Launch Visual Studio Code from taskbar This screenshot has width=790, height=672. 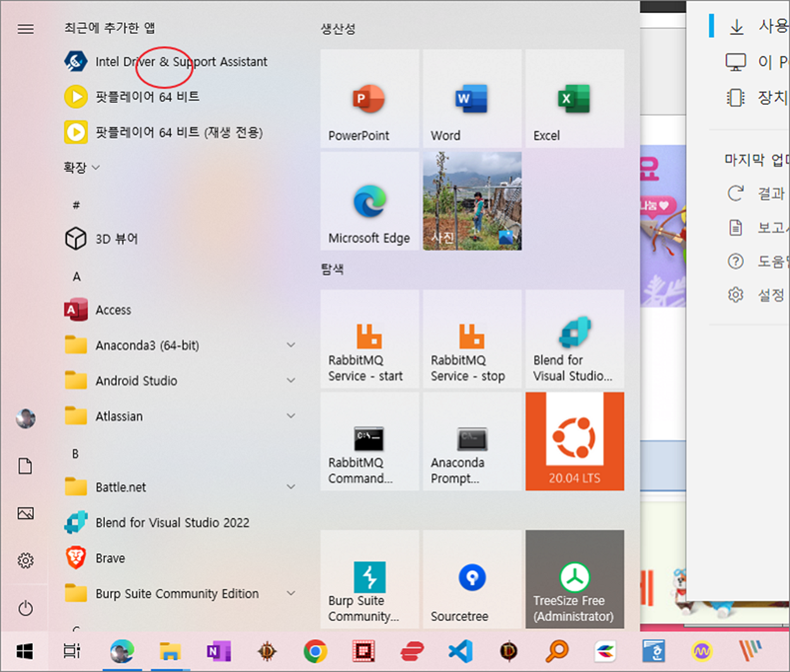click(461, 651)
